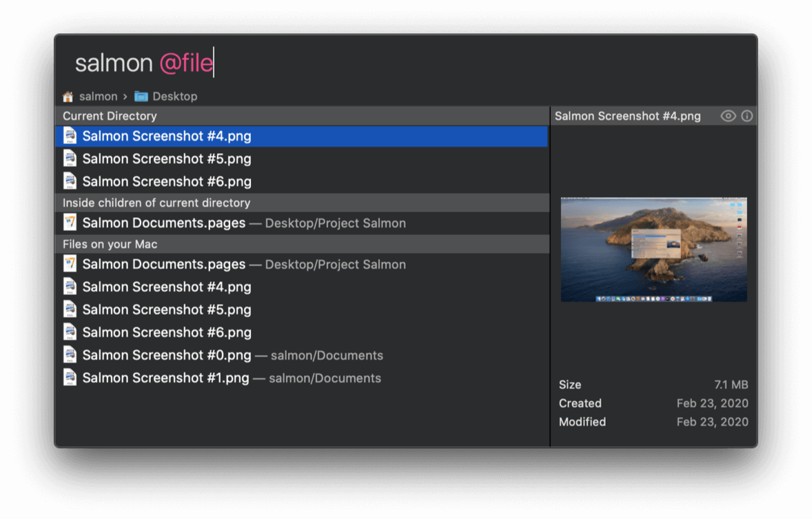Click file icon of Salmon Screenshot #0.png
812x519 pixels.
click(x=70, y=355)
